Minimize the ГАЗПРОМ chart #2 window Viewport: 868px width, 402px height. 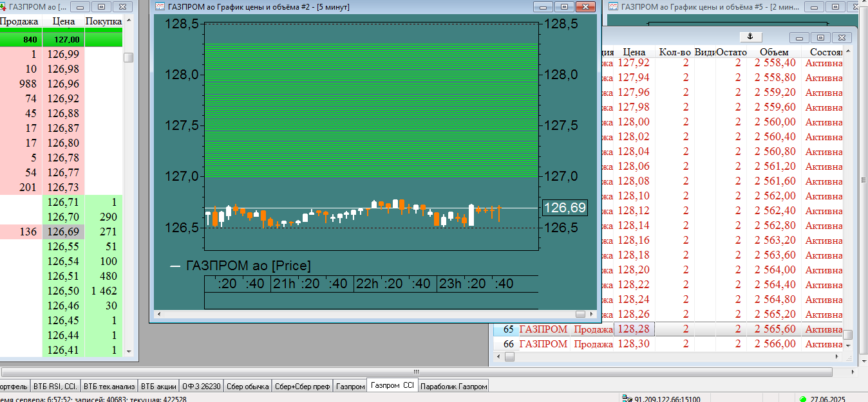543,6
